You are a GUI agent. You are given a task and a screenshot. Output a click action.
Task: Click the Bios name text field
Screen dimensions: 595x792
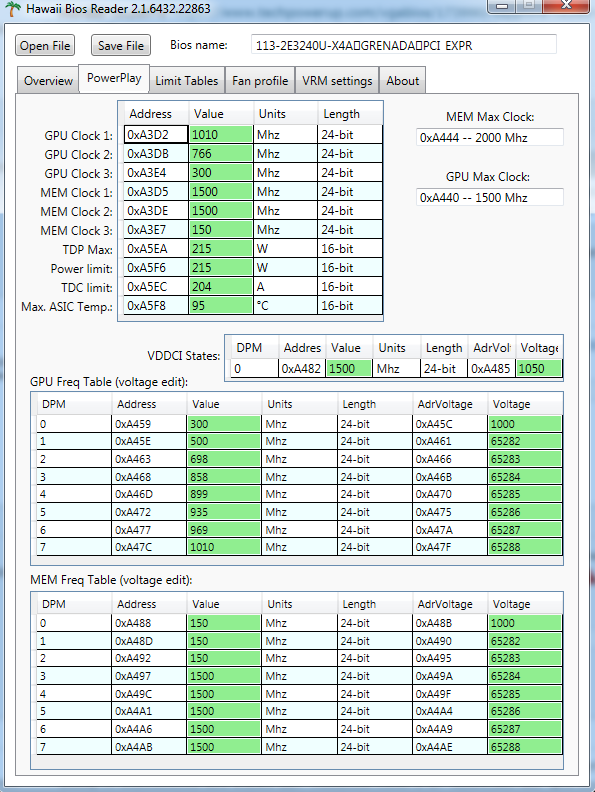[x=404, y=45]
